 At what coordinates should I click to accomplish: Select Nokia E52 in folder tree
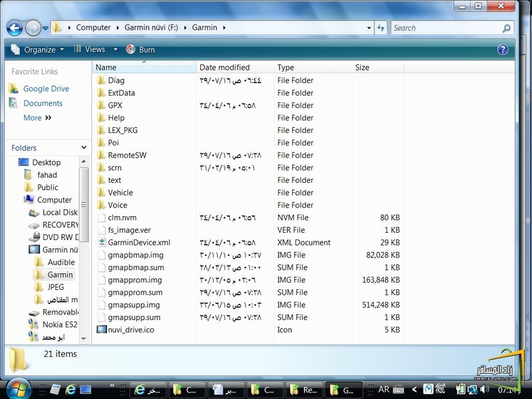(x=60, y=325)
